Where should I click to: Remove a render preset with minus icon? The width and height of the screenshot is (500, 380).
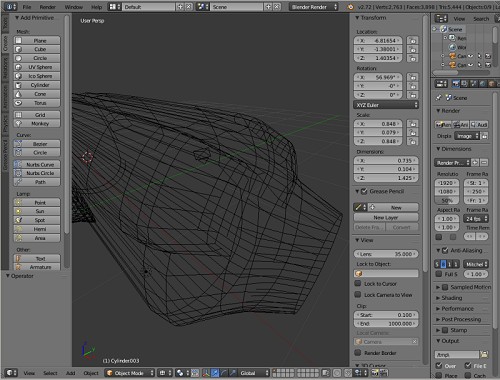[484, 163]
